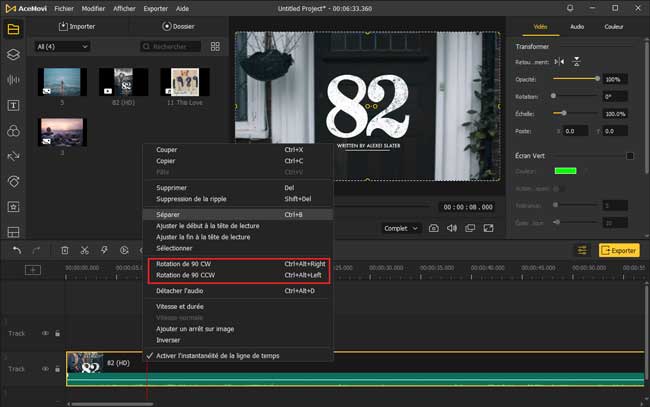650x407 pixels.
Task: Open the Transitions panel in the sidebar
Action: coord(13,157)
